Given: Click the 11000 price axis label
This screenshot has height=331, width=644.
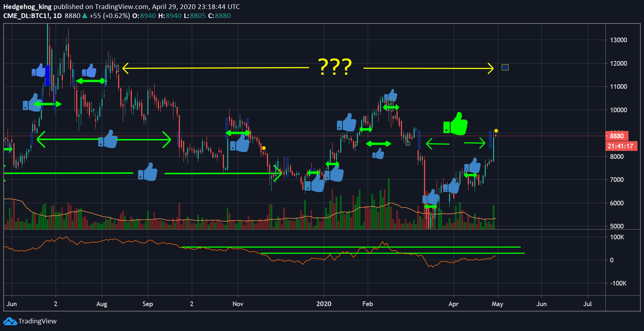Looking at the screenshot, I should click(618, 87).
